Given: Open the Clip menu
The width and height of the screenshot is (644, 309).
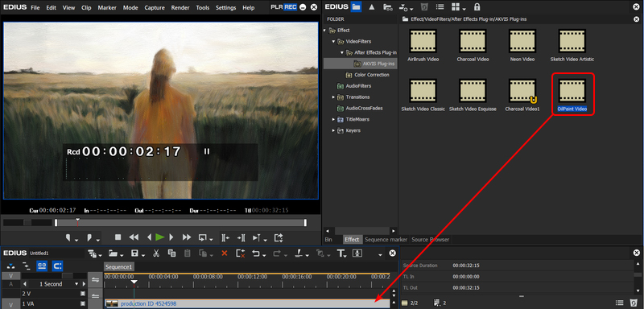Looking at the screenshot, I should [x=86, y=7].
